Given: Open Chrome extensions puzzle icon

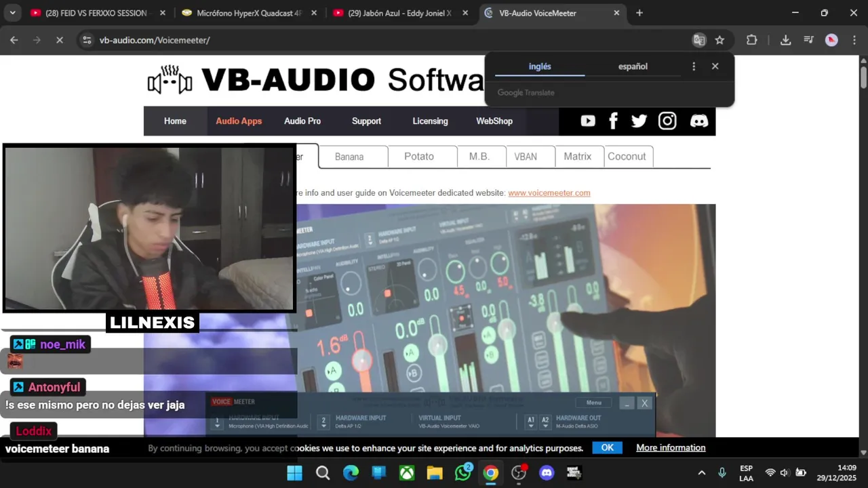Looking at the screenshot, I should click(751, 40).
